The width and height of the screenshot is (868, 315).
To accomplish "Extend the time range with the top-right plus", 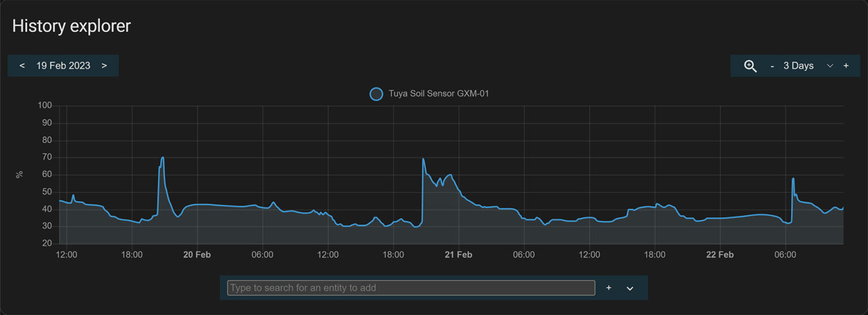I will coord(846,66).
